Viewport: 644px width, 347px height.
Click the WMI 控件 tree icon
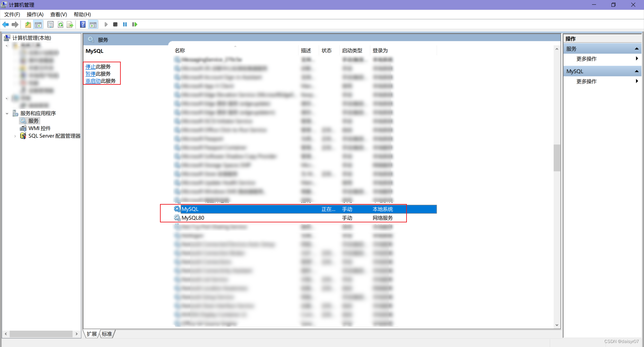tap(23, 128)
